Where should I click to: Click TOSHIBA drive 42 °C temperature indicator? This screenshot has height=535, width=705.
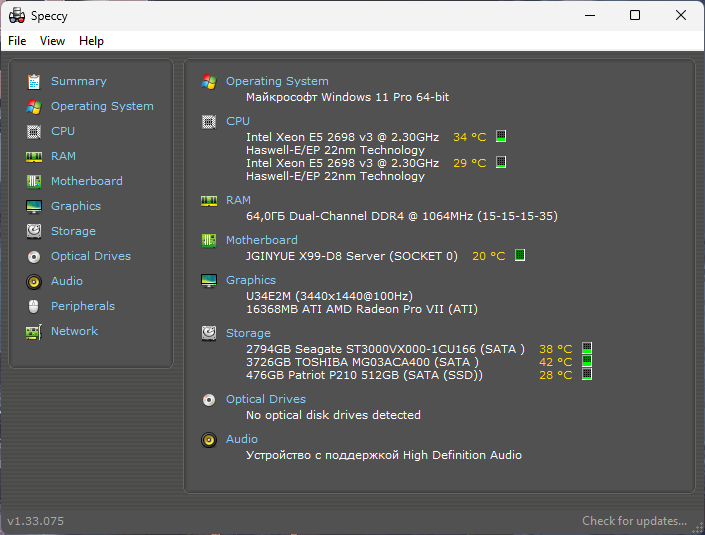pos(587,361)
